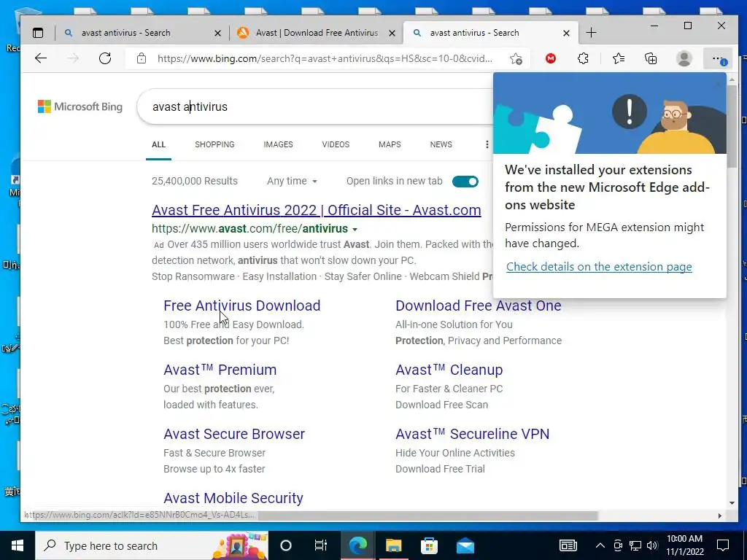Viewport: 747px width, 560px height.
Task: Open Avast Free Antivirus 2022 Official Site link
Action: (317, 210)
